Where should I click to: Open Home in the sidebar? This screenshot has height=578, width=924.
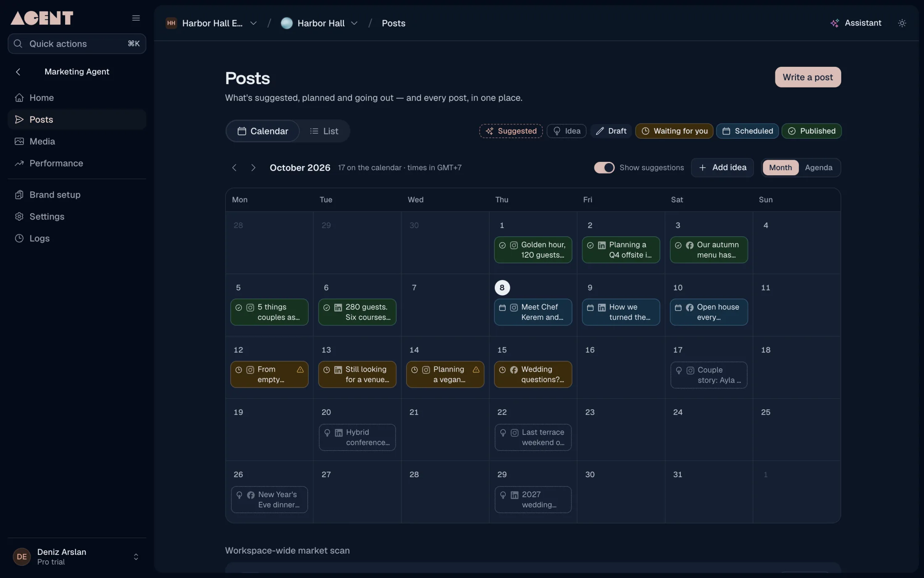tap(77, 98)
